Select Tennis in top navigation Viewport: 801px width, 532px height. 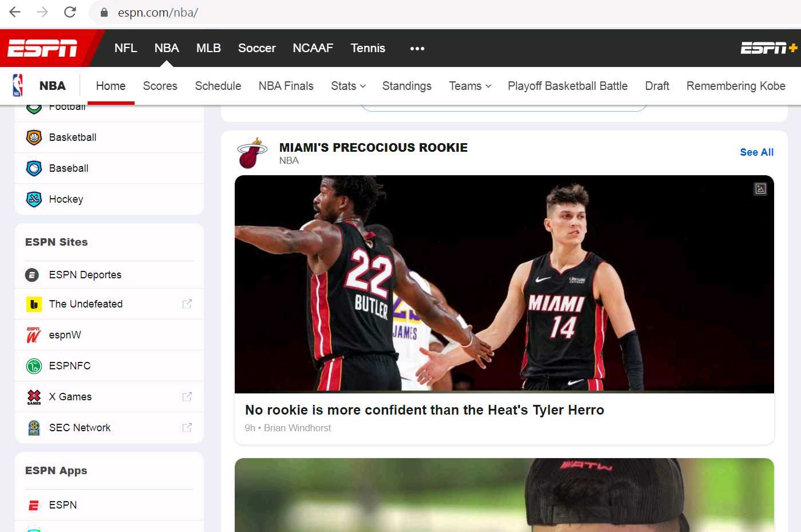(368, 48)
